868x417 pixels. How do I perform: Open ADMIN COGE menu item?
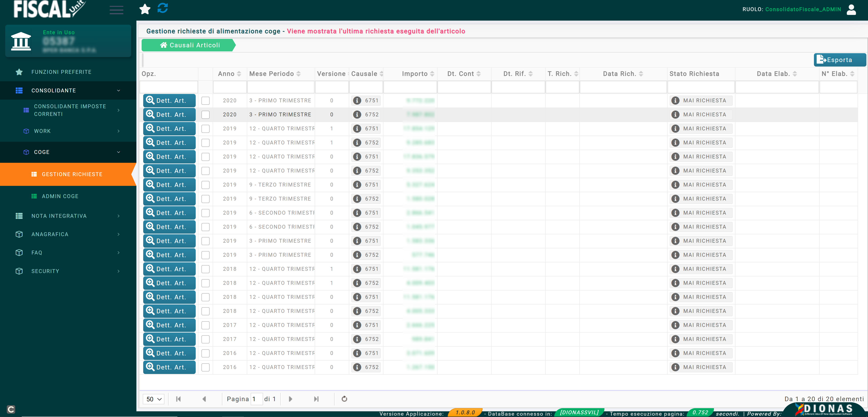point(60,196)
